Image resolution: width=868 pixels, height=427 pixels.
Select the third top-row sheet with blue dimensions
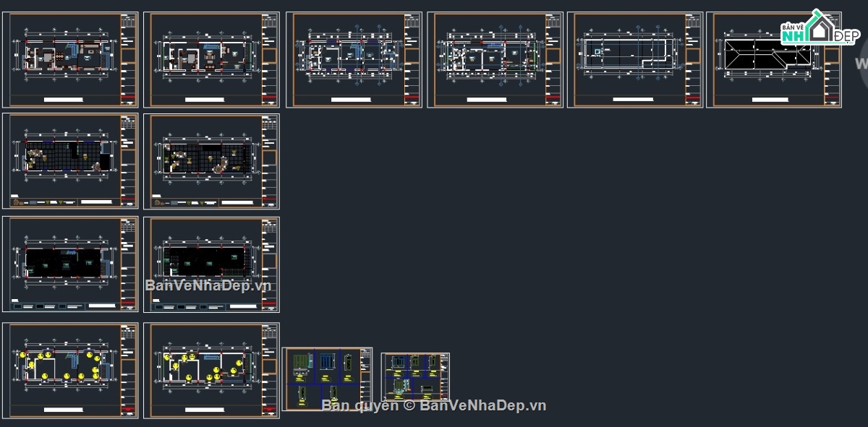point(354,60)
